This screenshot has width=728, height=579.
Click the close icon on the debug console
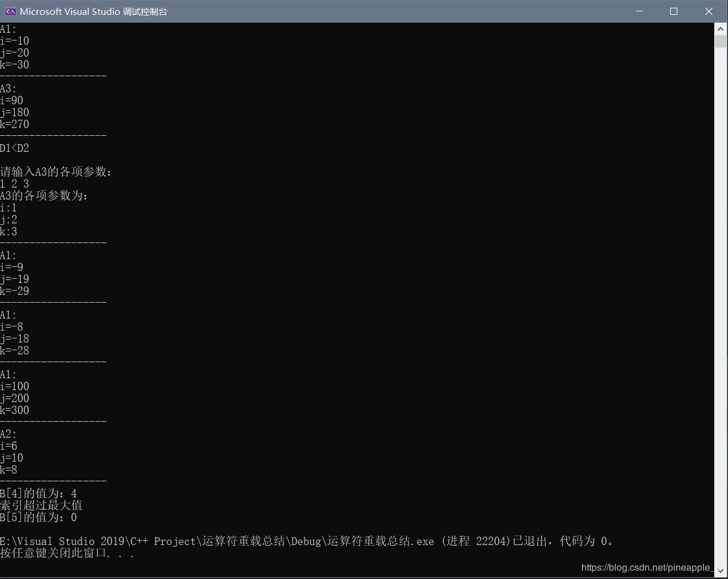tap(708, 11)
